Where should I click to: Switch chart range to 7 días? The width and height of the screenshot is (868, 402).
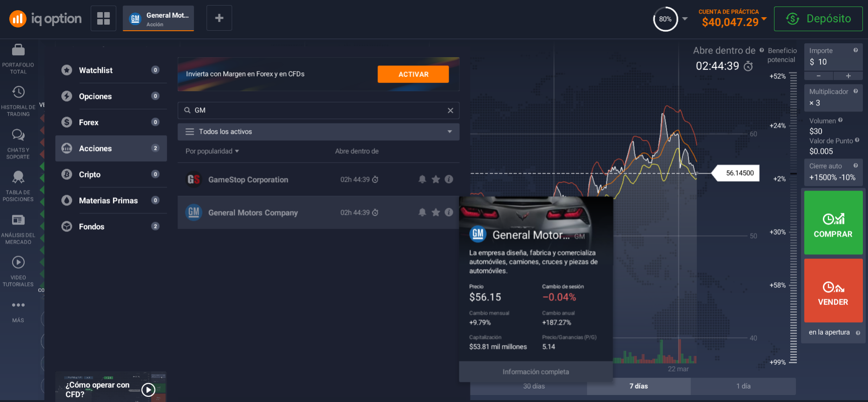639,386
